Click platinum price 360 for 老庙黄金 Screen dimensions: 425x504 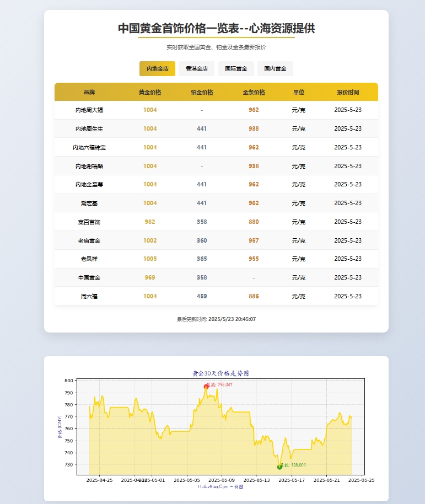click(202, 240)
